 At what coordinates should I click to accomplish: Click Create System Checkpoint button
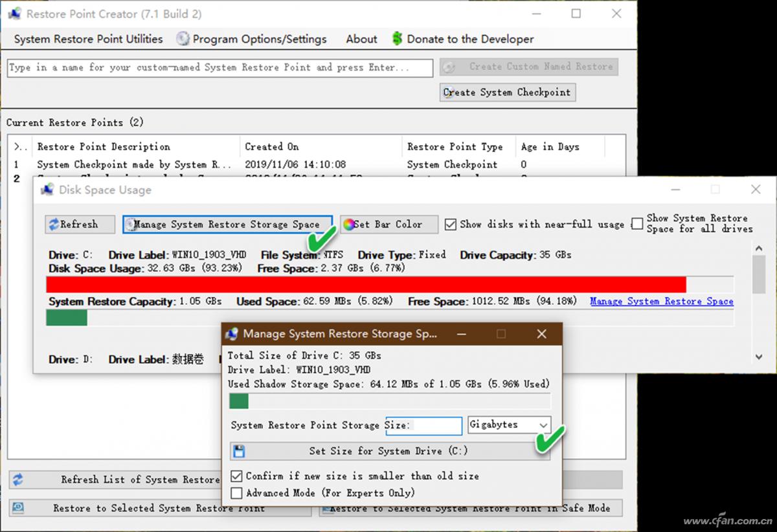[507, 93]
